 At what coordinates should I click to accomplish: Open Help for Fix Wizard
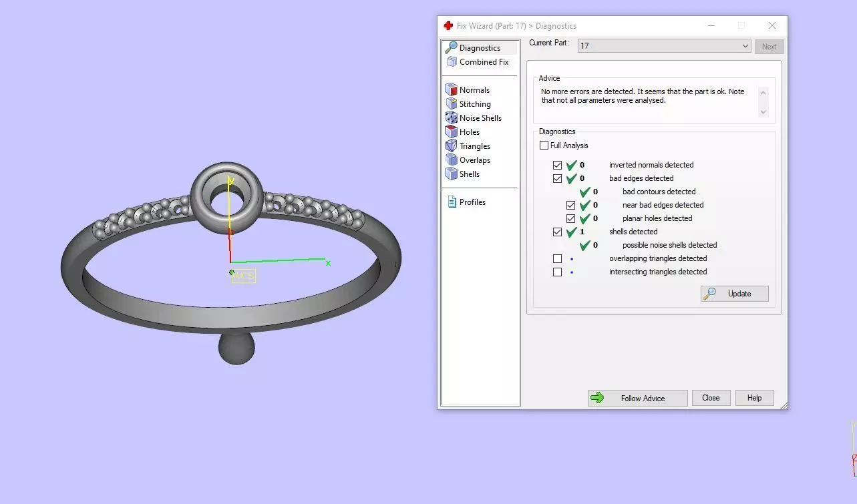[754, 398]
